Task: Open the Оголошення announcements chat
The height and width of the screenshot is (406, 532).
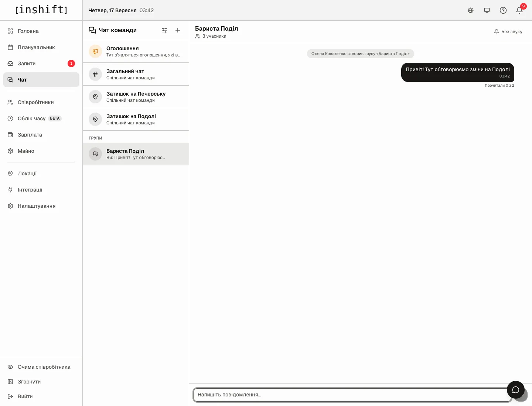Action: pos(136,51)
